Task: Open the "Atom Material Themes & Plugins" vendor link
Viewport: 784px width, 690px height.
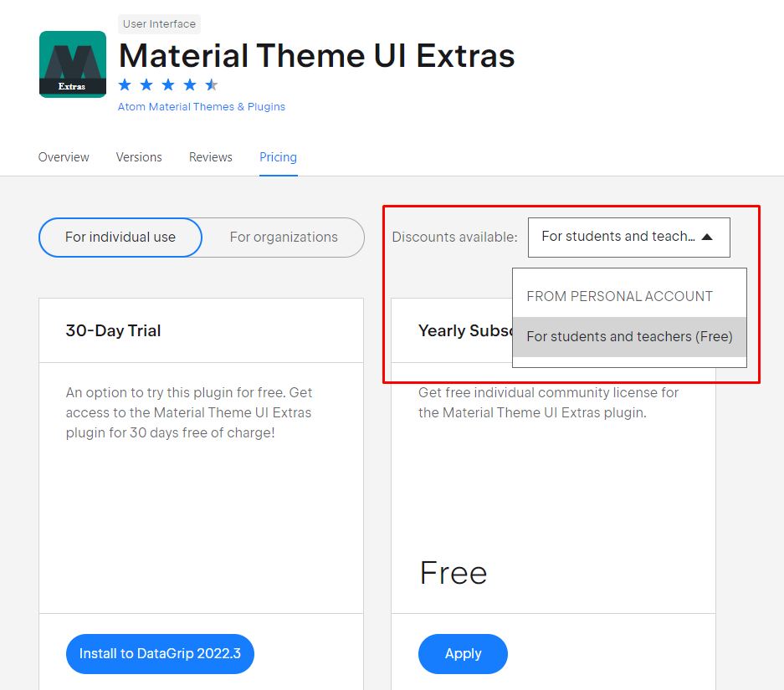Action: [201, 106]
